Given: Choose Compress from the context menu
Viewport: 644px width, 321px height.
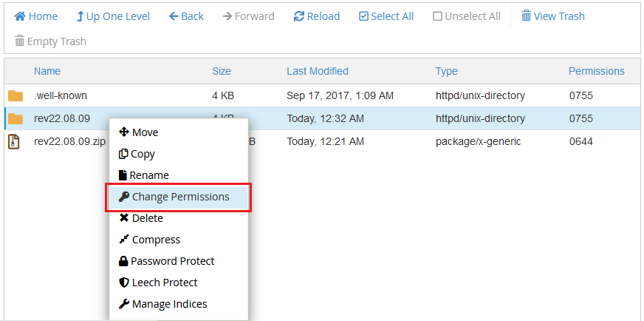Looking at the screenshot, I should pos(149,240).
